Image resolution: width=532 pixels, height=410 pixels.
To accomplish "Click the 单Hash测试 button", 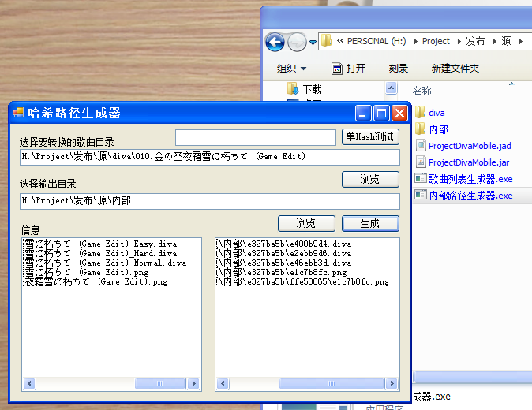I will click(370, 137).
